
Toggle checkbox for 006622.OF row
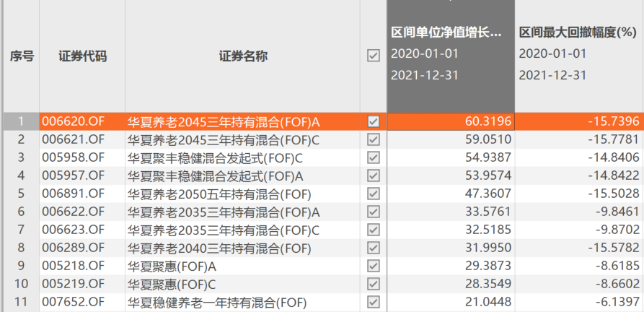[374, 212]
